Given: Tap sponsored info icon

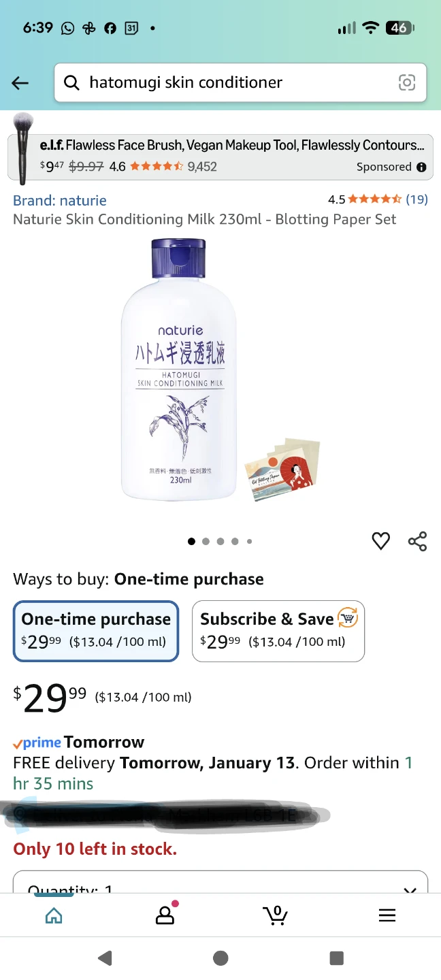Looking at the screenshot, I should coord(421,167).
